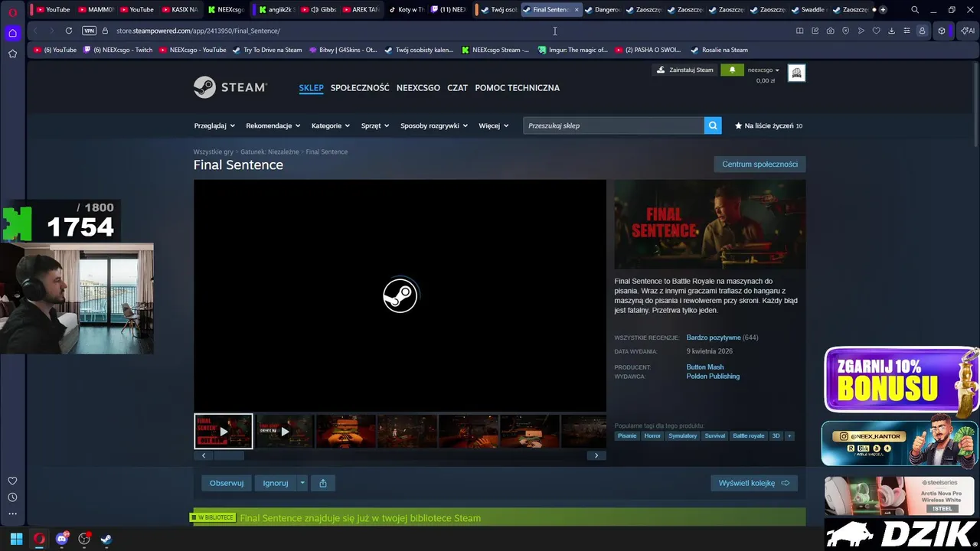Expand the Sprzęt dropdown

point(375,126)
